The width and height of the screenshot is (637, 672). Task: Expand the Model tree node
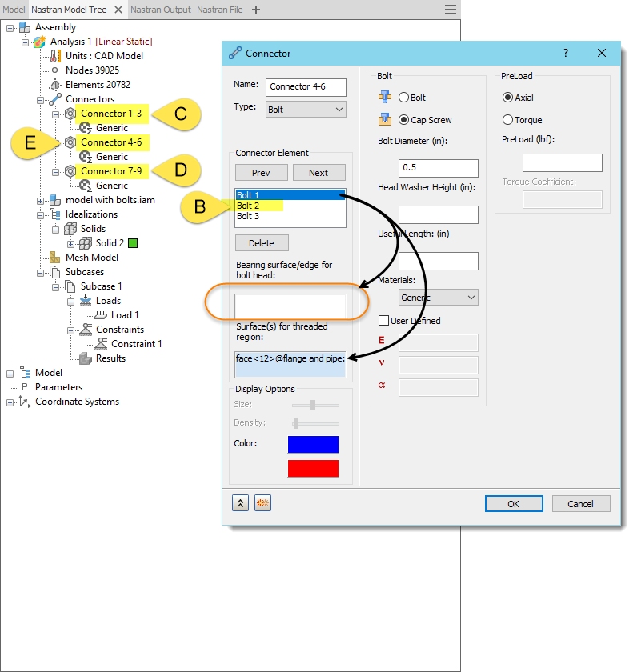tap(10, 374)
